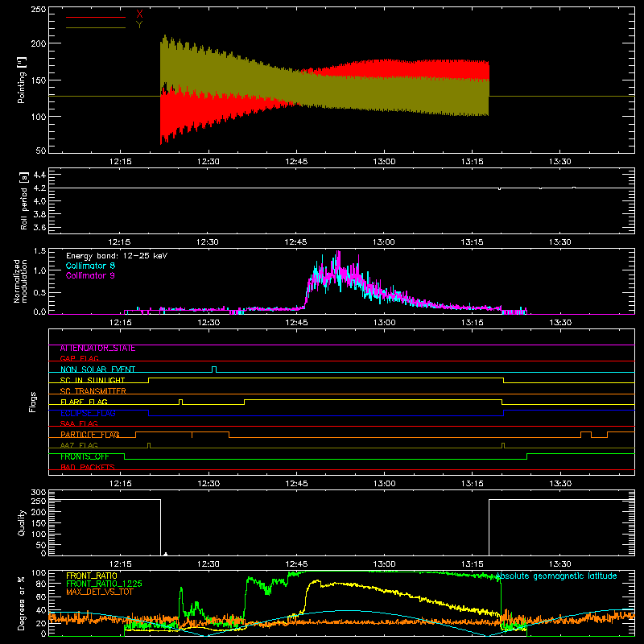The height and width of the screenshot is (644, 644).
Task: Click the yellow FRONT_RATIO legend entry
Action: pyautogui.click(x=92, y=576)
